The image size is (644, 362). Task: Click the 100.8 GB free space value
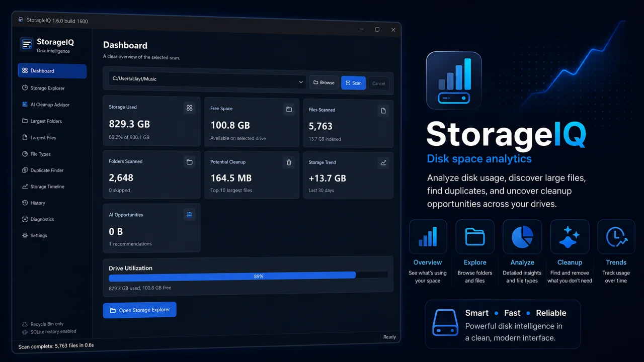point(230,125)
